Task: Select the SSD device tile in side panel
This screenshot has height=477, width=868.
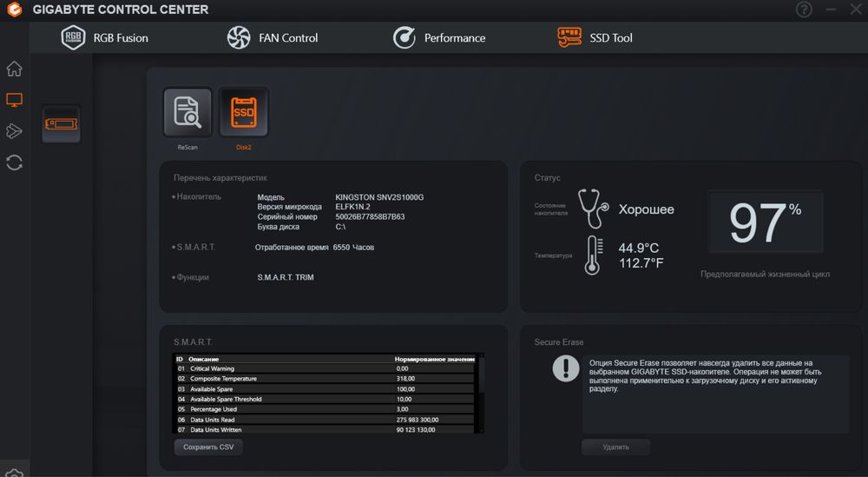Action: point(61,124)
